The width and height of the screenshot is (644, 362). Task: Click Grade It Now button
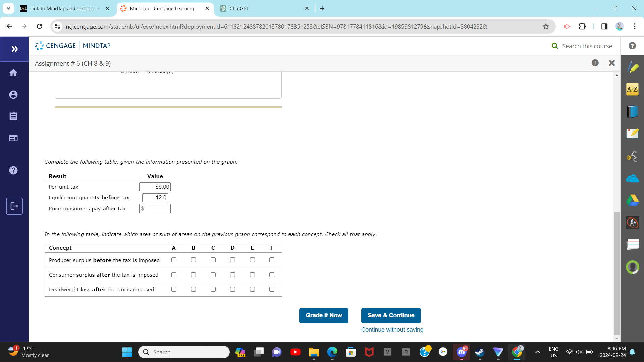pyautogui.click(x=323, y=315)
